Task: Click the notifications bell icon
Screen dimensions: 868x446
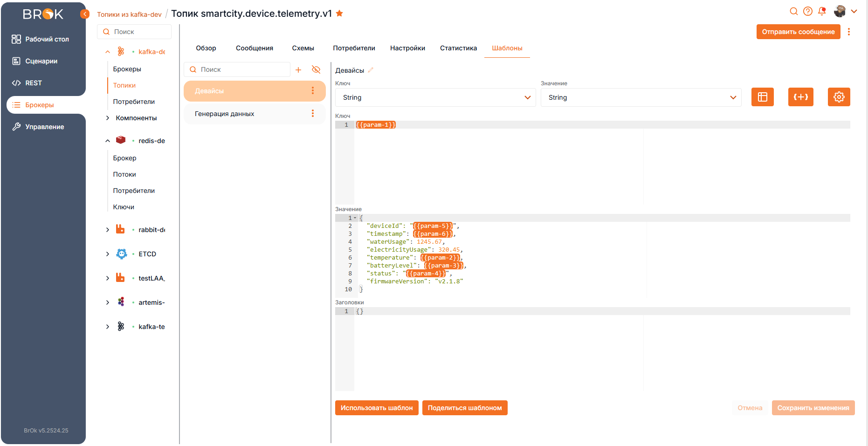Action: (822, 11)
